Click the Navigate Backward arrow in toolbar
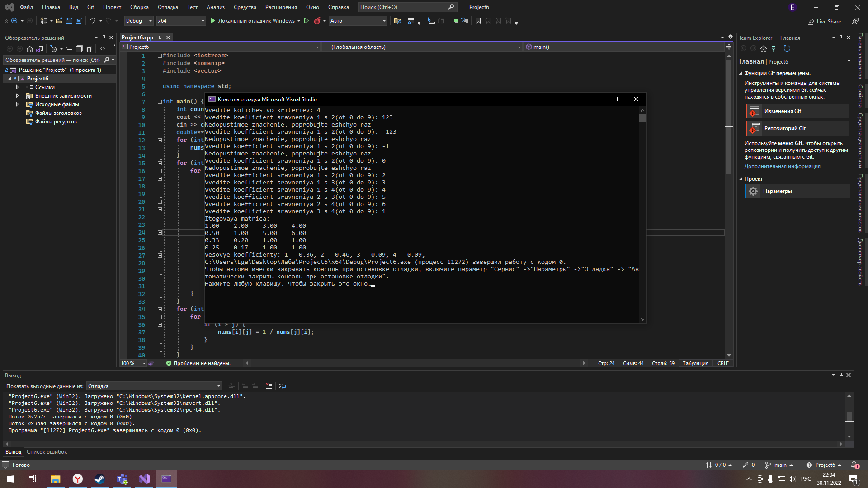This screenshot has height=488, width=868. (14, 21)
